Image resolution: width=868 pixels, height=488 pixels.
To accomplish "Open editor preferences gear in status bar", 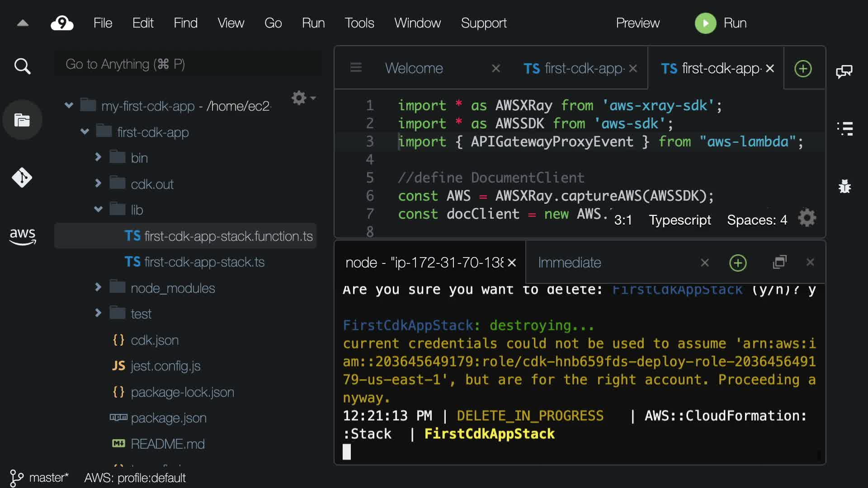I will [807, 219].
